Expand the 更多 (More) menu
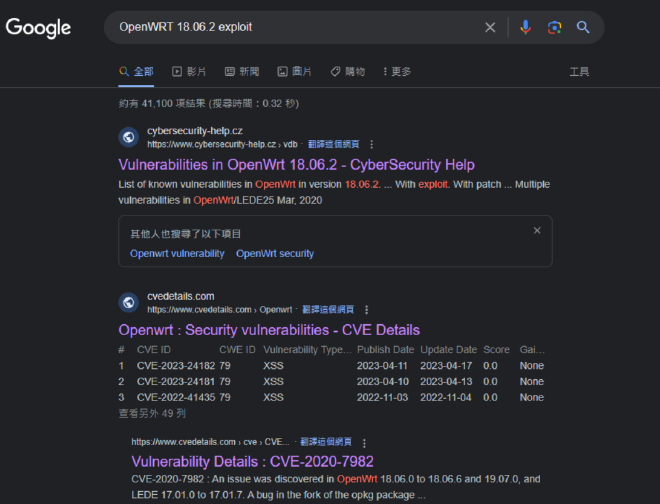This screenshot has width=660, height=504. (397, 72)
